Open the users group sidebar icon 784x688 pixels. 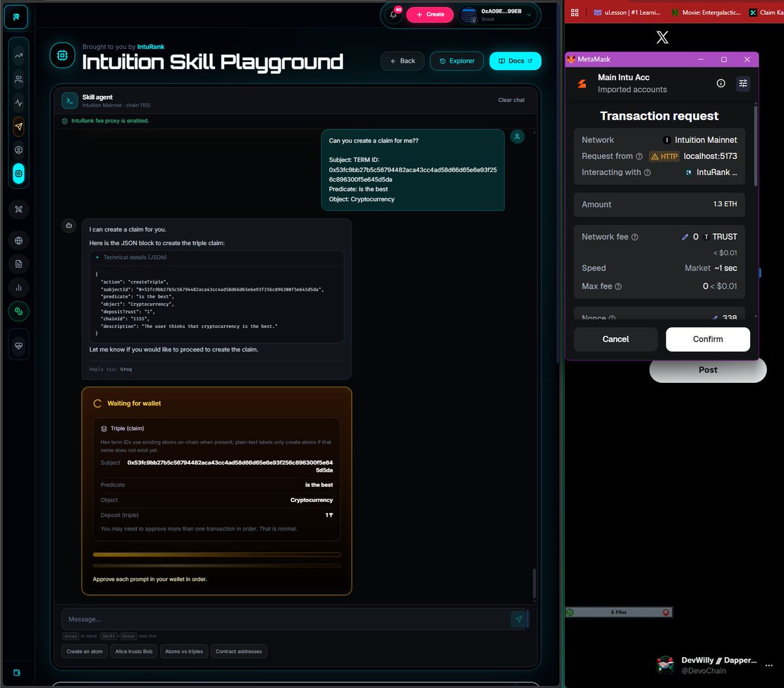(19, 80)
